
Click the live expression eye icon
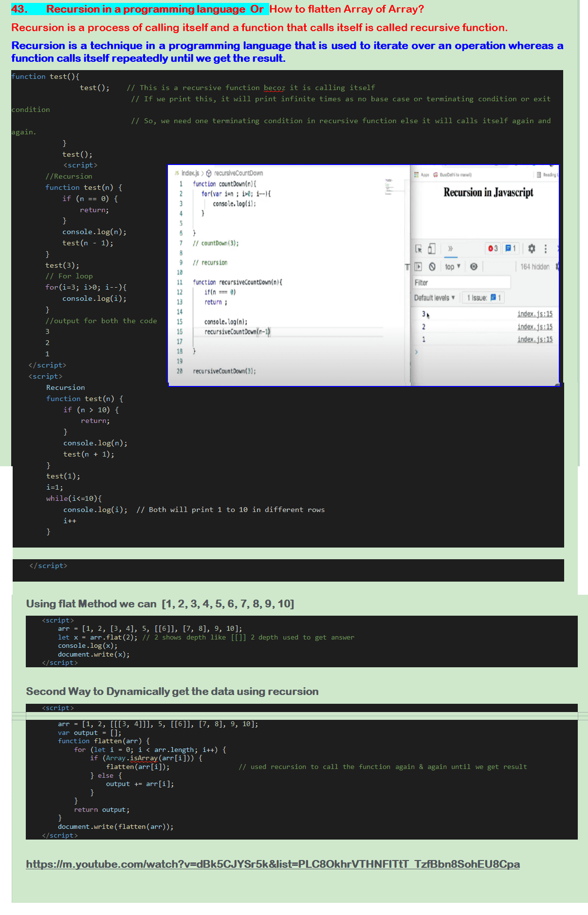click(x=474, y=267)
